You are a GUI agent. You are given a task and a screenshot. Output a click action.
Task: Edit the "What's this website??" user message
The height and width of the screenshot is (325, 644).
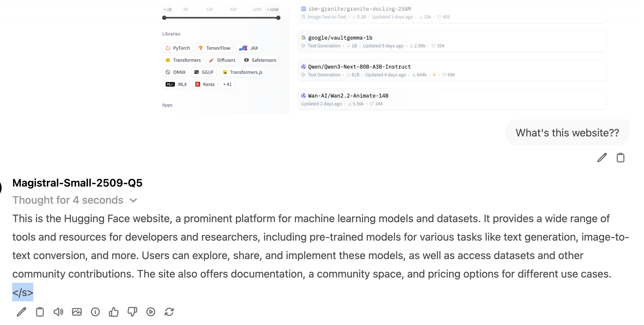(602, 158)
